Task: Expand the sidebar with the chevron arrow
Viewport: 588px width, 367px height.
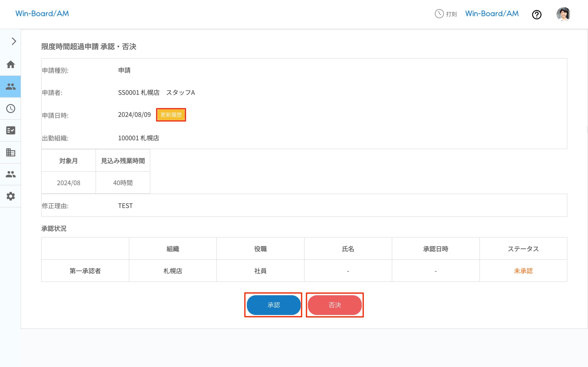Action: point(13,41)
